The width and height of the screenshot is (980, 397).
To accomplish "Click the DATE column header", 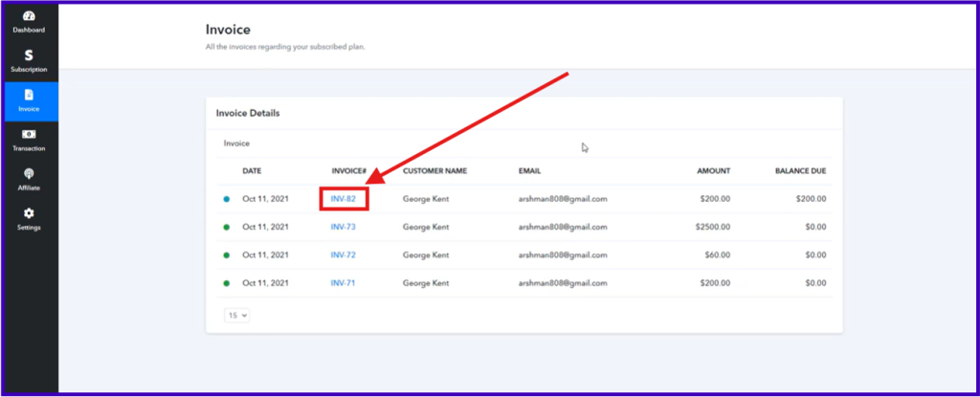I will 252,170.
